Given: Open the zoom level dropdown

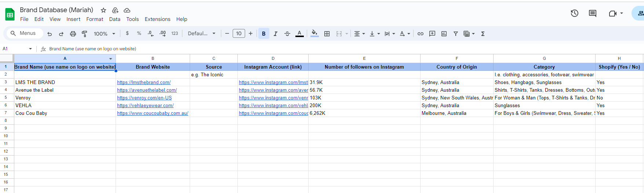Looking at the screenshot, I should point(104,34).
